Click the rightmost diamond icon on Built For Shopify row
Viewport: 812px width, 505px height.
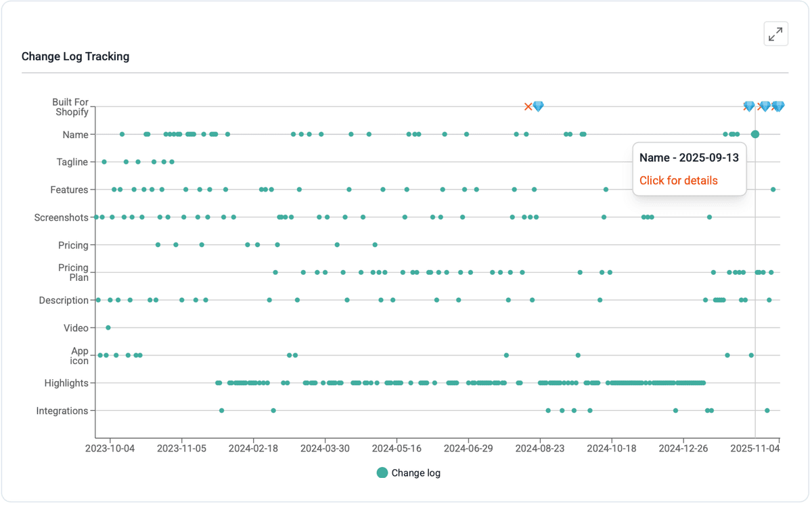[x=778, y=106]
